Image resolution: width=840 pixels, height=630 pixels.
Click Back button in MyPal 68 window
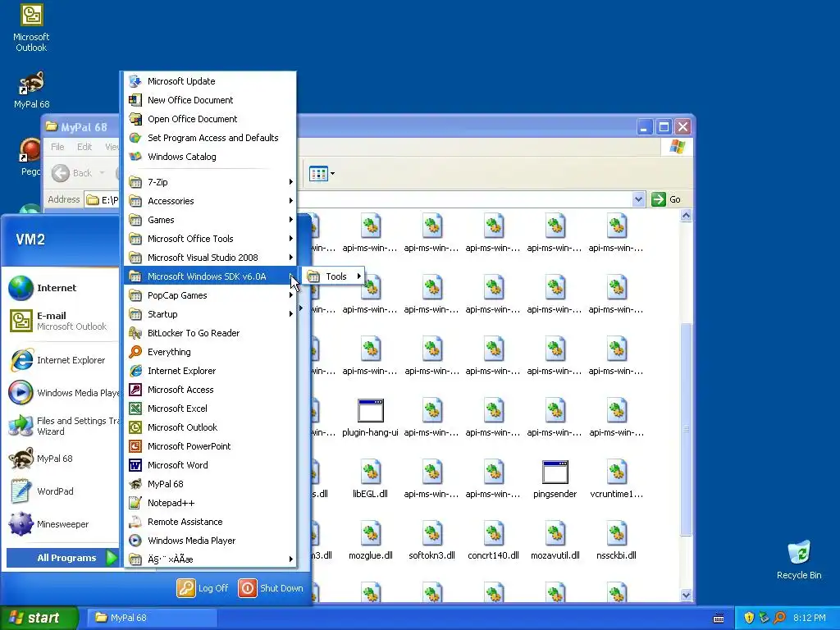(x=72, y=173)
